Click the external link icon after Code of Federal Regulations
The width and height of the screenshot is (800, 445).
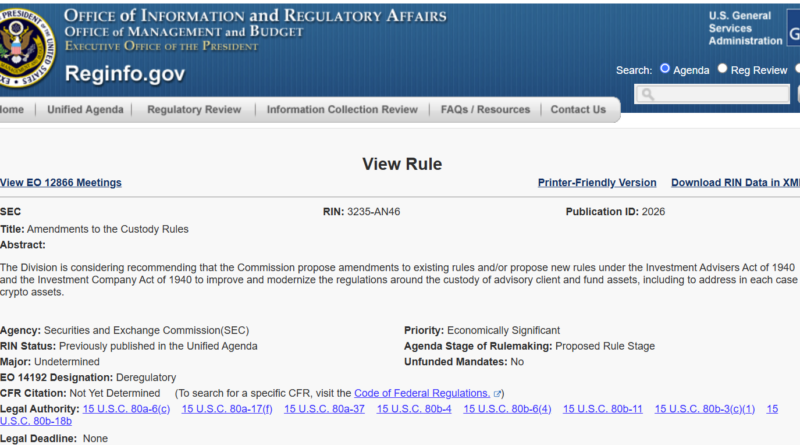[497, 393]
